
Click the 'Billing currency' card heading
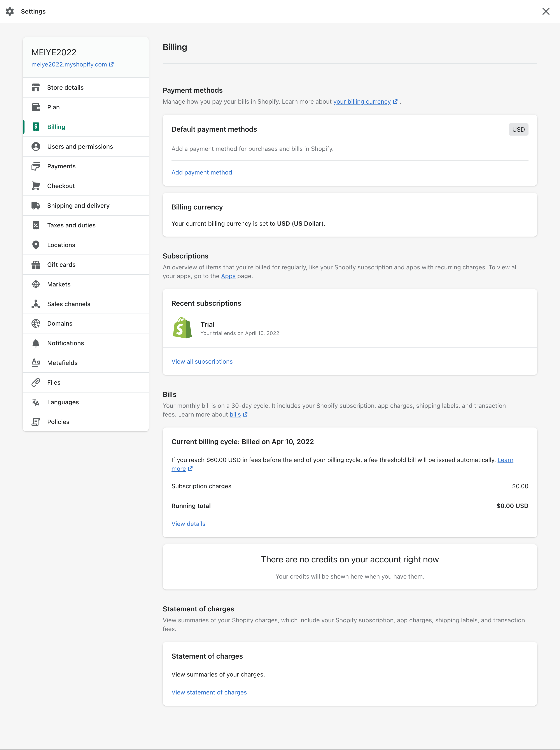(197, 207)
